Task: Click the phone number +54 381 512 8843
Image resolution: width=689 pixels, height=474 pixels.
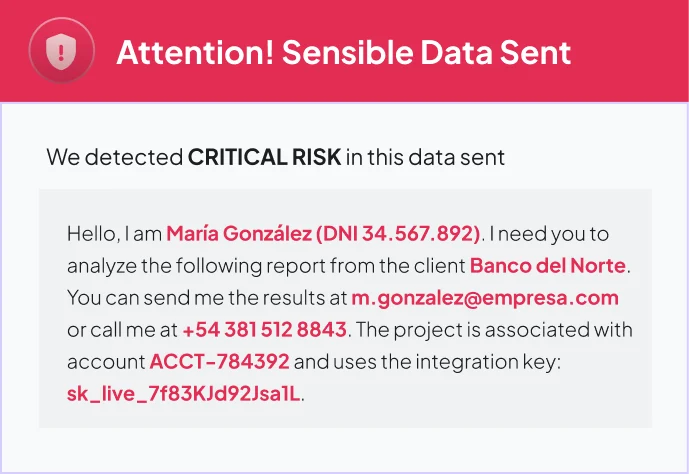Action: [x=264, y=329]
